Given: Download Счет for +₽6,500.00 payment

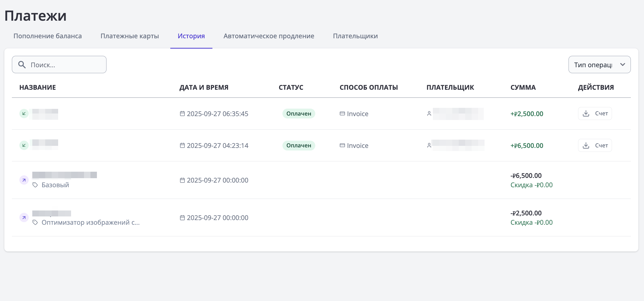Looking at the screenshot, I should pyautogui.click(x=595, y=145).
